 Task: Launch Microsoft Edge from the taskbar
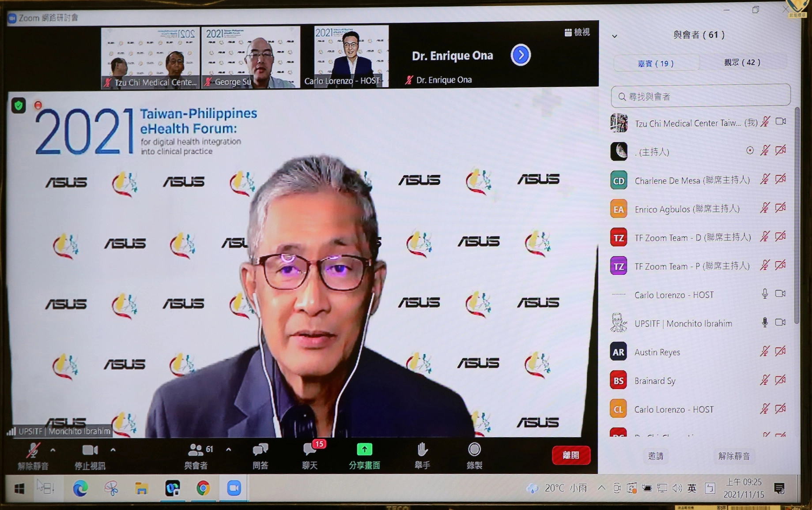click(x=80, y=488)
